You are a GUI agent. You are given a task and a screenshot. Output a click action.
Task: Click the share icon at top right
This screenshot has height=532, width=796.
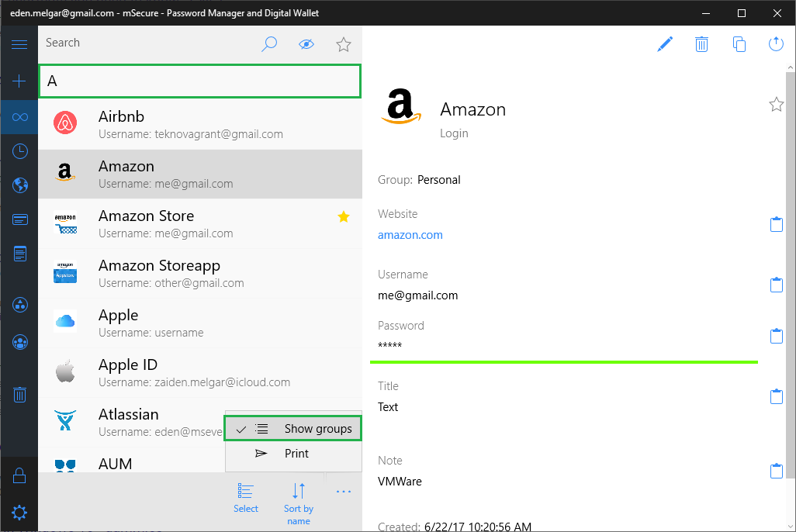point(776,44)
